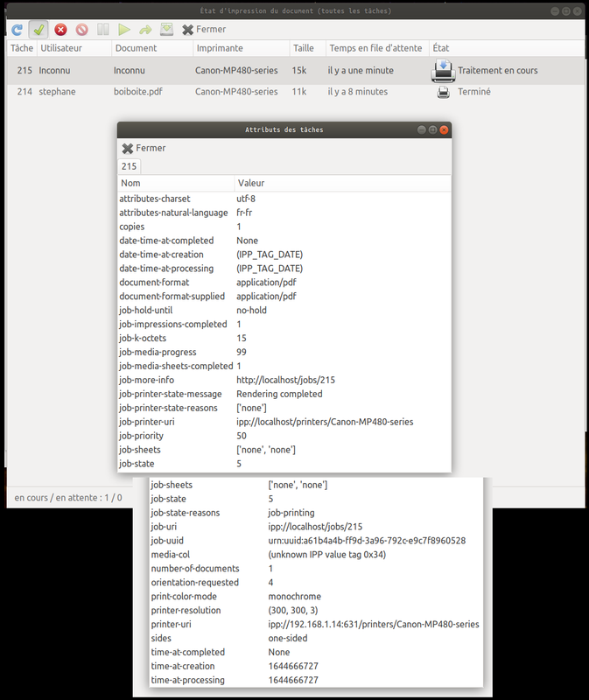
Task: Click the 15k size cell
Action: point(299,71)
